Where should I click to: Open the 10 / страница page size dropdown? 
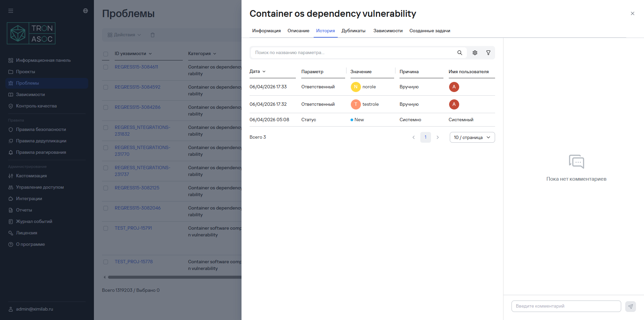(472, 137)
